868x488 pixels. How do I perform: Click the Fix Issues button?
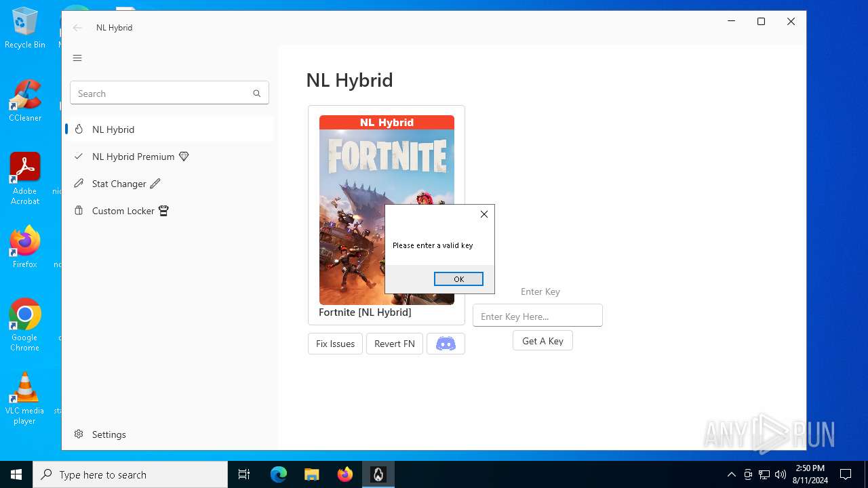pyautogui.click(x=335, y=344)
